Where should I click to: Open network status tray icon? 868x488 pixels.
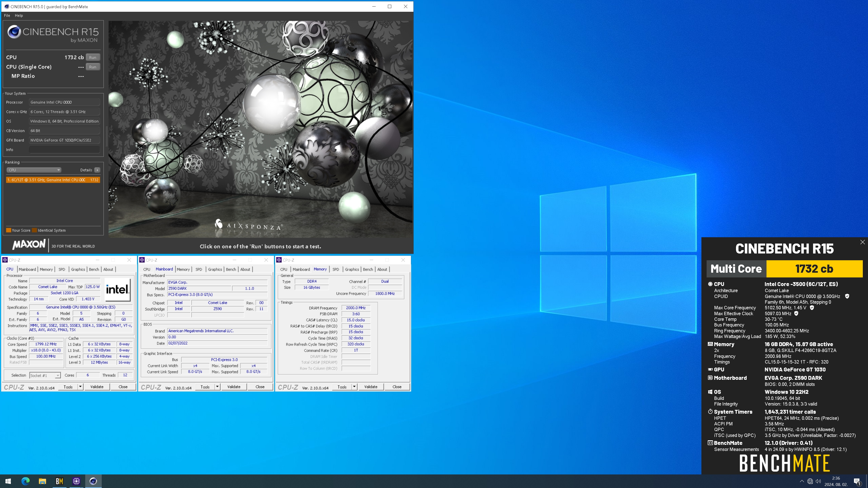(x=810, y=481)
